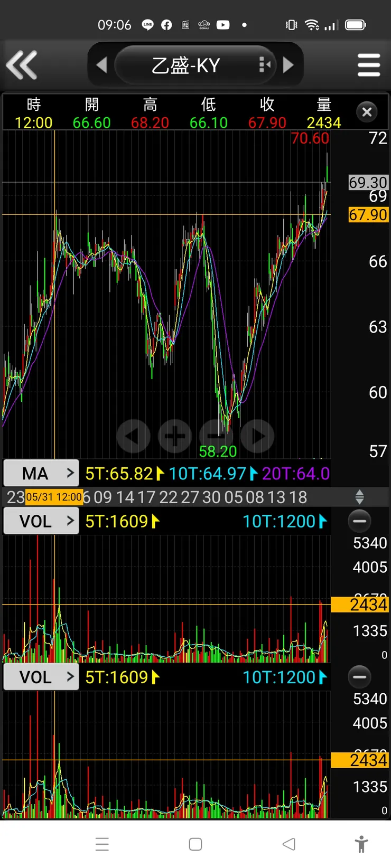The height and width of the screenshot is (868, 391).
Task: Tap the 2434 volume label in first VOL panel
Action: click(360, 605)
